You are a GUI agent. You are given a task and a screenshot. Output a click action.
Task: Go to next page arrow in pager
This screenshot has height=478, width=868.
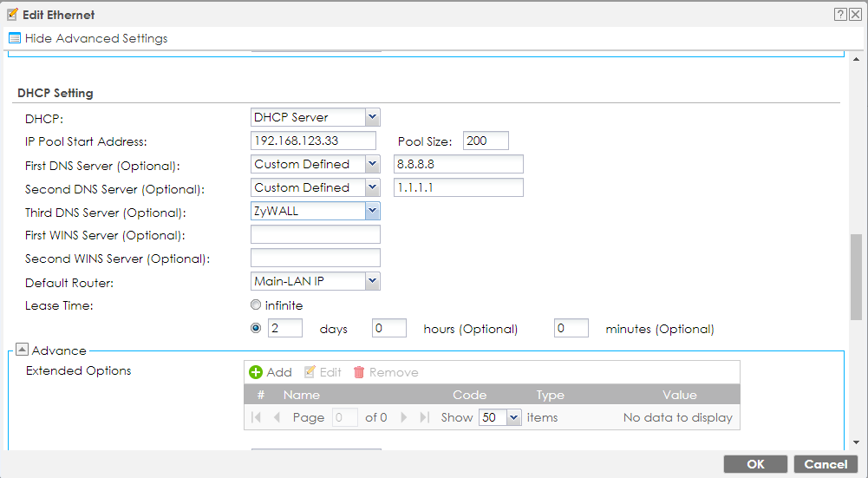click(404, 417)
